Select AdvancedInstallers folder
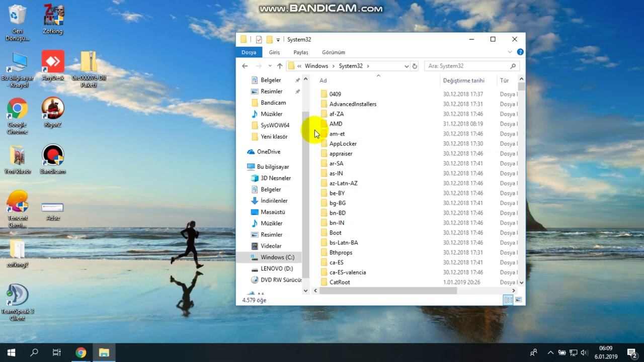 353,104
